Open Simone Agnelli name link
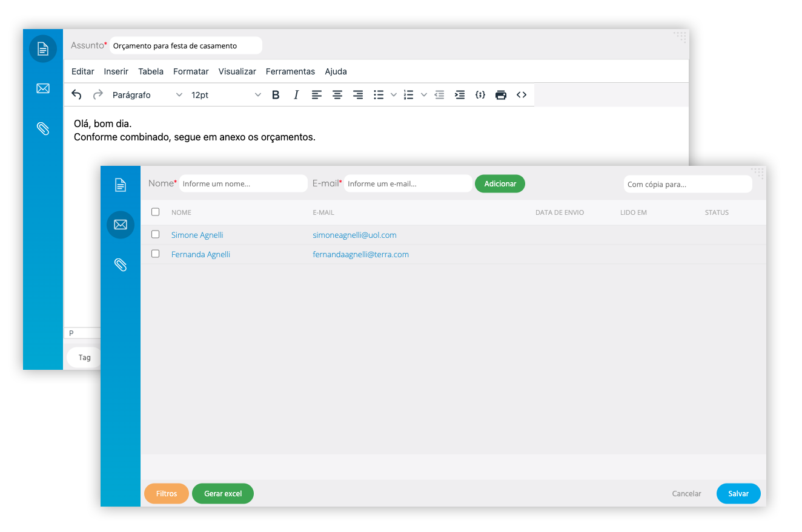This screenshot has width=802, height=532. (x=197, y=235)
